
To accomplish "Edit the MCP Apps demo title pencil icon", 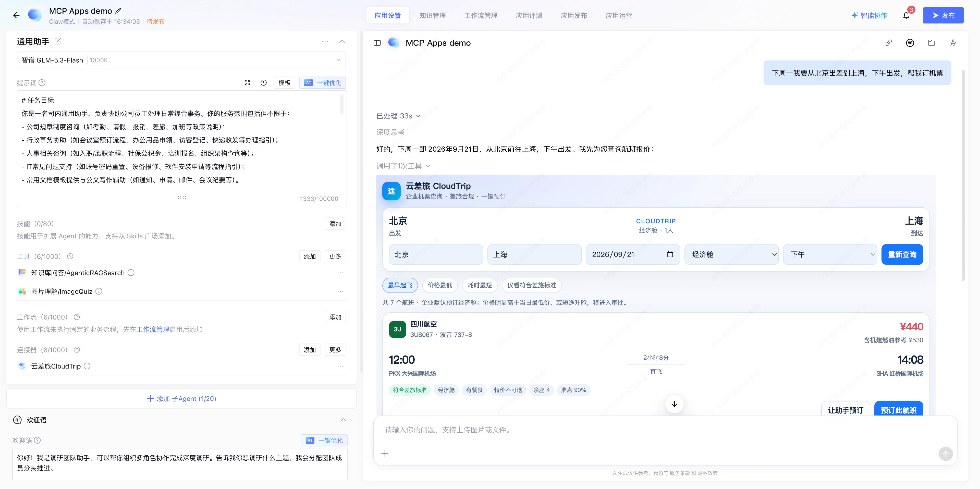I will pyautogui.click(x=118, y=11).
